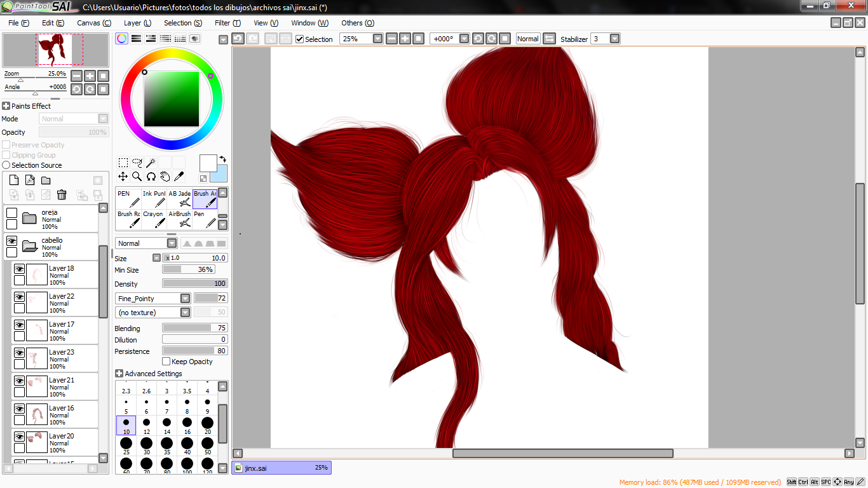The height and width of the screenshot is (488, 868).
Task: Open the brush texture dropdown
Action: [185, 313]
